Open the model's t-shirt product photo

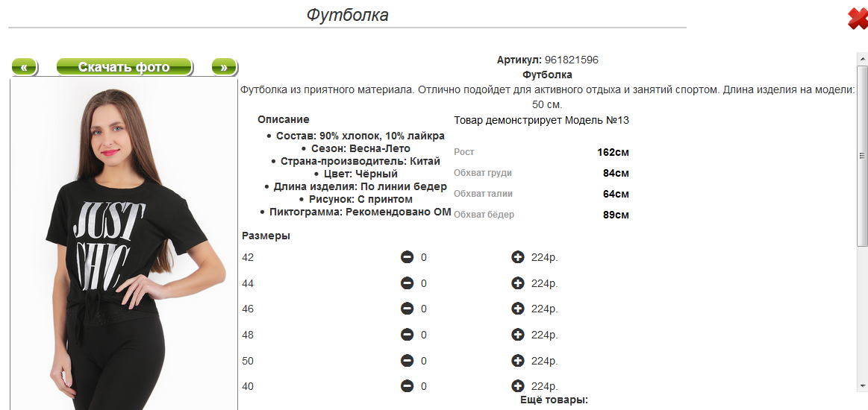(x=124, y=244)
